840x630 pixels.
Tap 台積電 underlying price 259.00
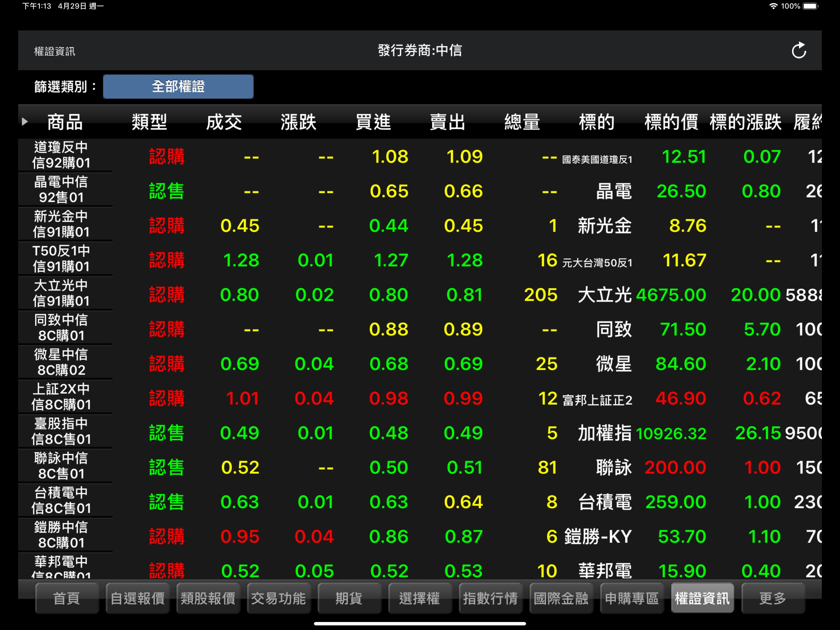pos(676,502)
